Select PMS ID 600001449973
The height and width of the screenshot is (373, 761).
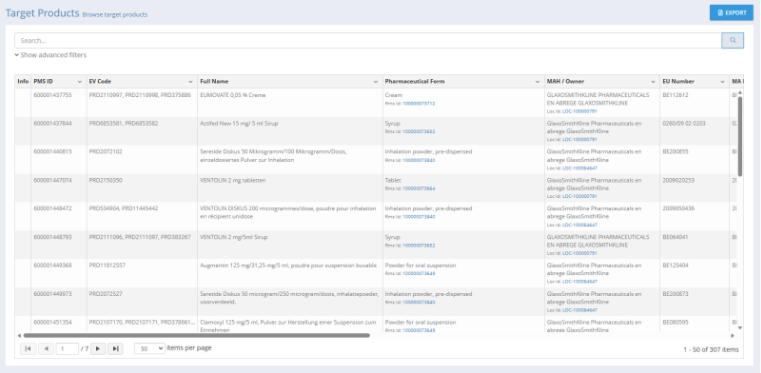52,294
